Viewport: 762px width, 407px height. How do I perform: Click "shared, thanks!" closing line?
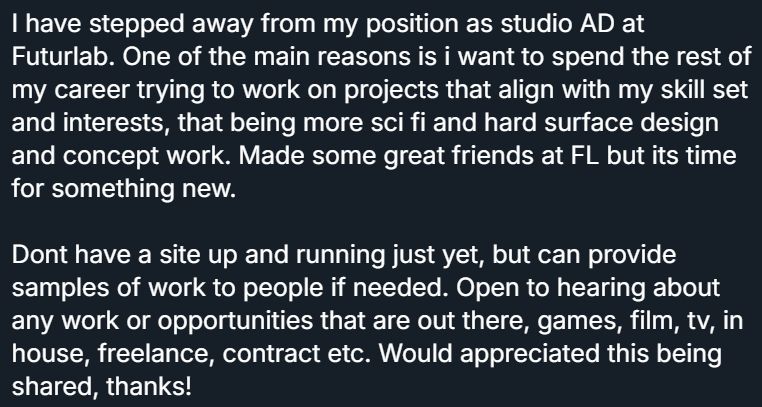(102, 387)
